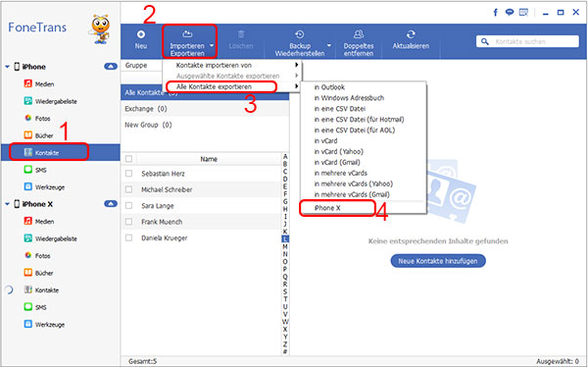Collapse the iPhone X device tree

[x=7, y=204]
